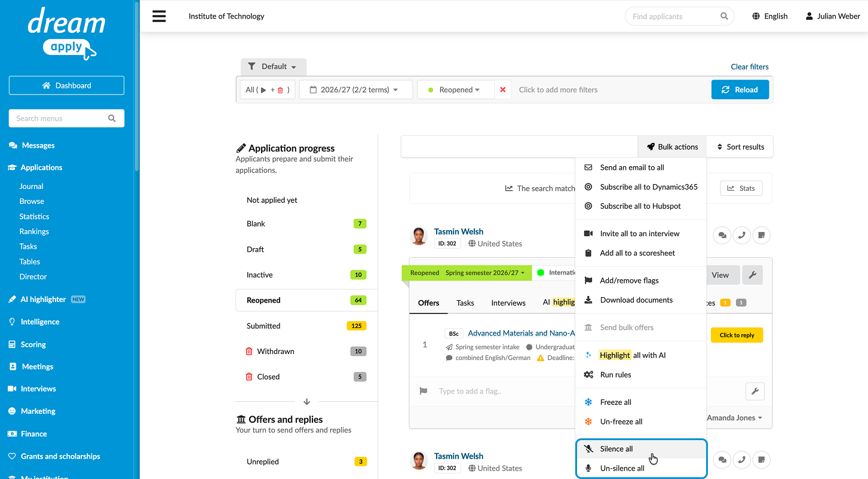
Task: Click the note icon for second Tasmin Welsh
Action: point(762,460)
